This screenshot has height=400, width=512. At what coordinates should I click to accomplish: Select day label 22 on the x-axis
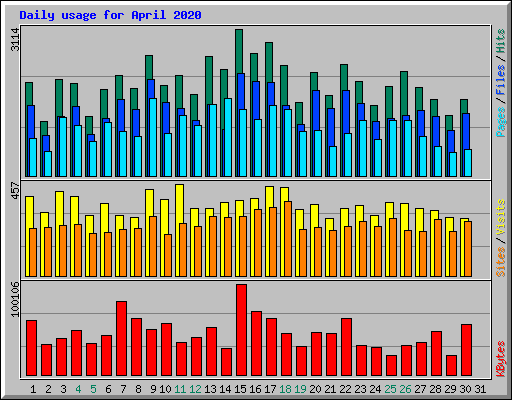pyautogui.click(x=345, y=389)
